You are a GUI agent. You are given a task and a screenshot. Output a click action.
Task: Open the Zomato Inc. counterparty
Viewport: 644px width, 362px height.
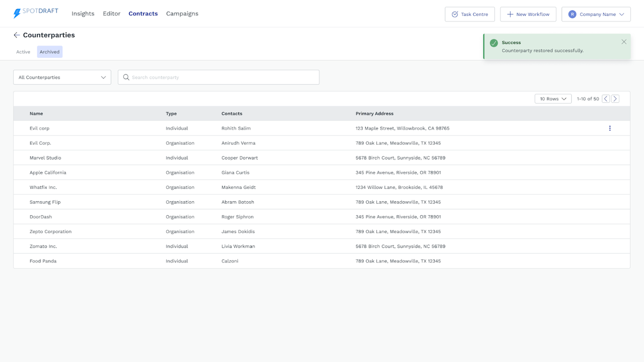coord(43,246)
